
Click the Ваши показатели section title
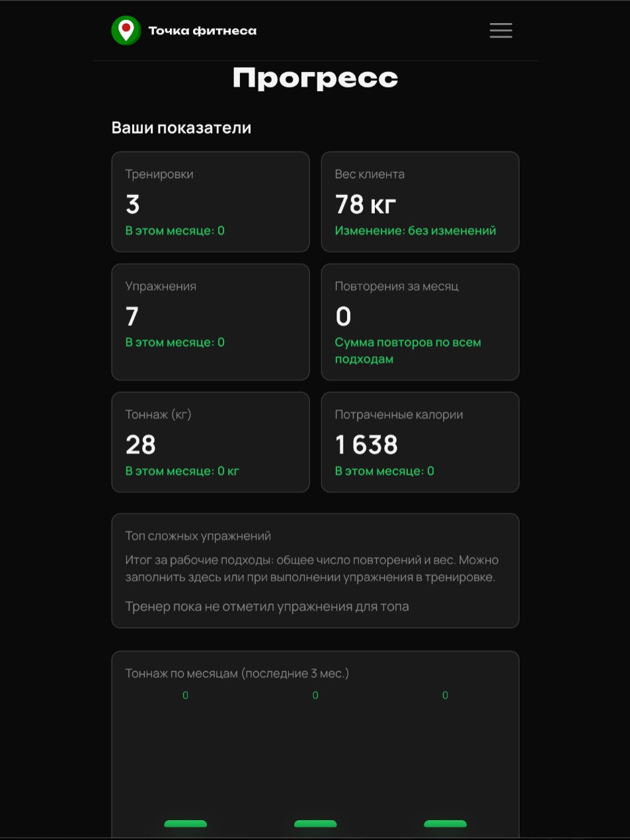(181, 128)
